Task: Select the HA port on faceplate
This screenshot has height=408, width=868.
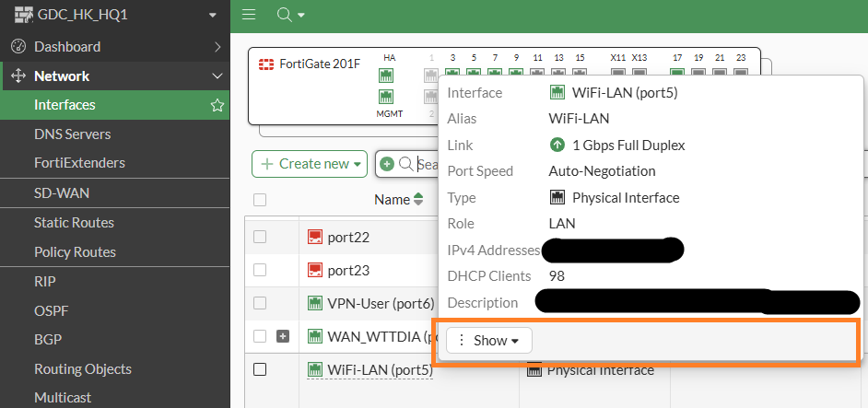Action: 386,76
